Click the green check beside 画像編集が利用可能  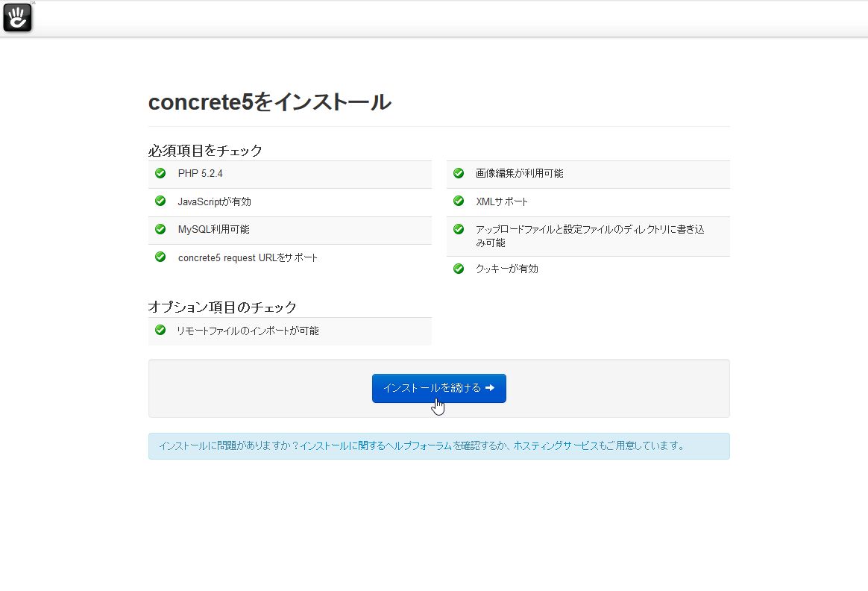point(459,173)
